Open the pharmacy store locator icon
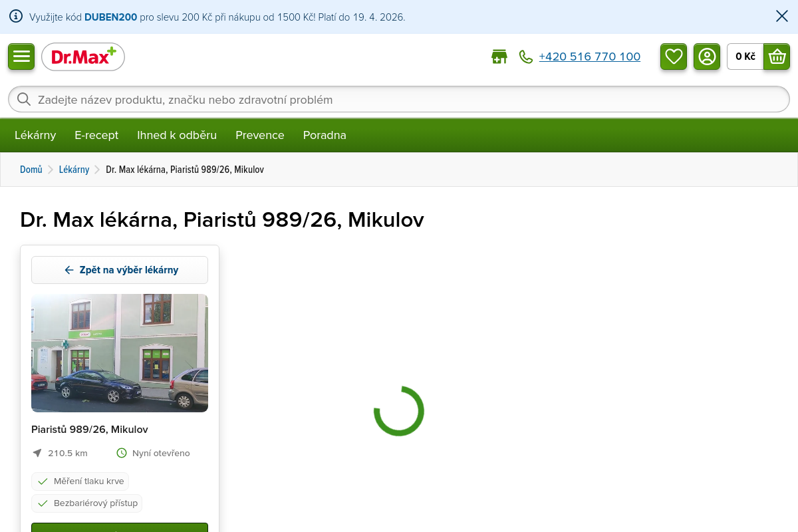 point(499,57)
